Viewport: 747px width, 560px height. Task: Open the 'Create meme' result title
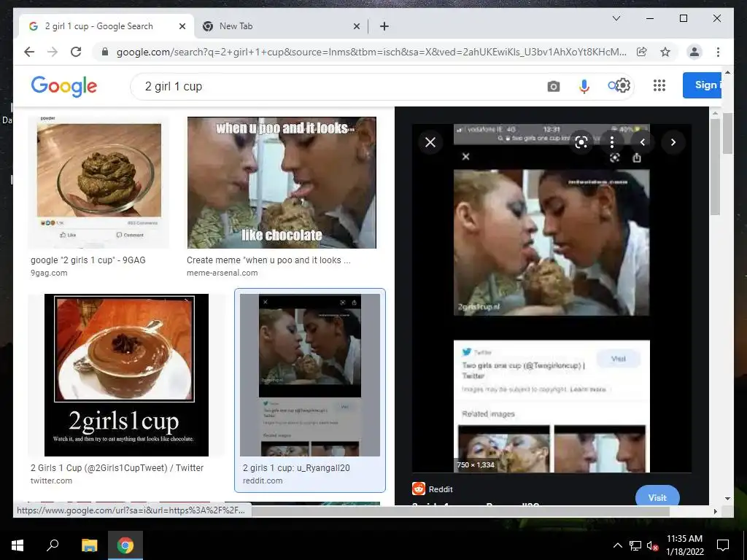coord(268,260)
